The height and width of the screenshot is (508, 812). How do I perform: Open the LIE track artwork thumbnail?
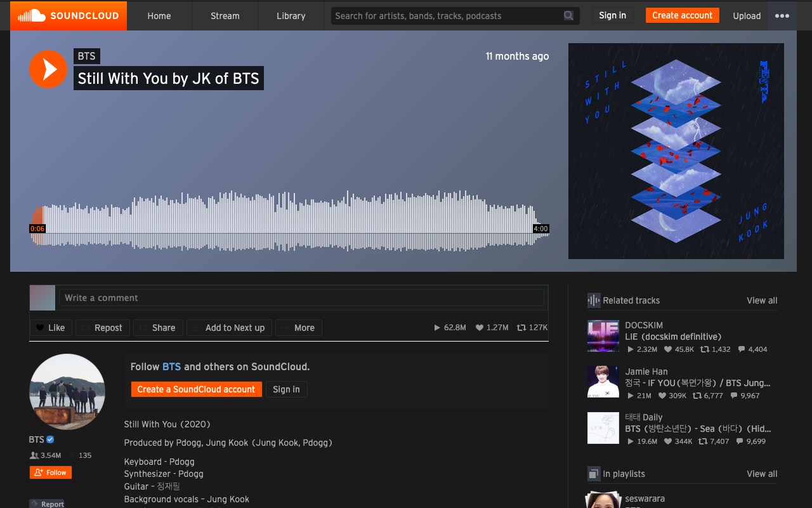click(603, 336)
